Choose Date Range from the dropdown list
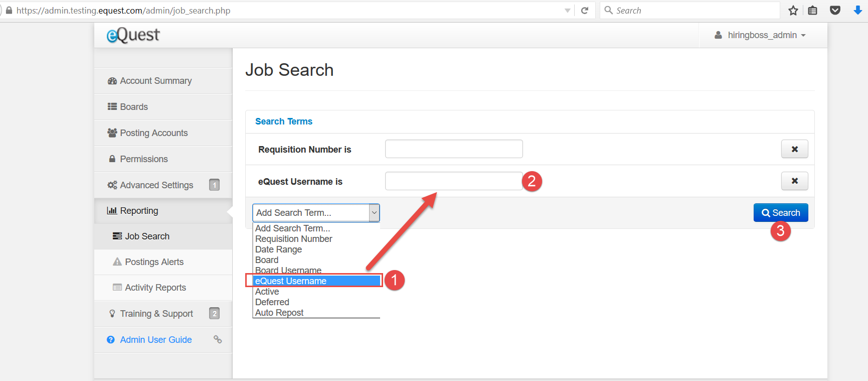The width and height of the screenshot is (868, 381). (316, 249)
